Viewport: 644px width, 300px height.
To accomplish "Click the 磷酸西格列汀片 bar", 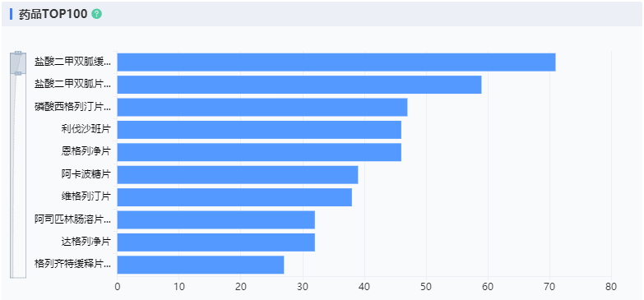I will point(262,108).
